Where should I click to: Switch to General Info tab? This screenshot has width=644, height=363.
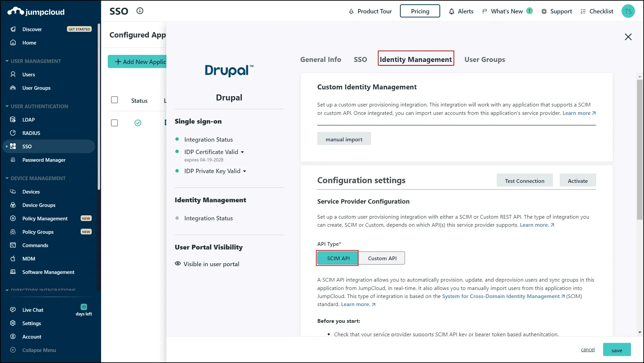tap(320, 59)
